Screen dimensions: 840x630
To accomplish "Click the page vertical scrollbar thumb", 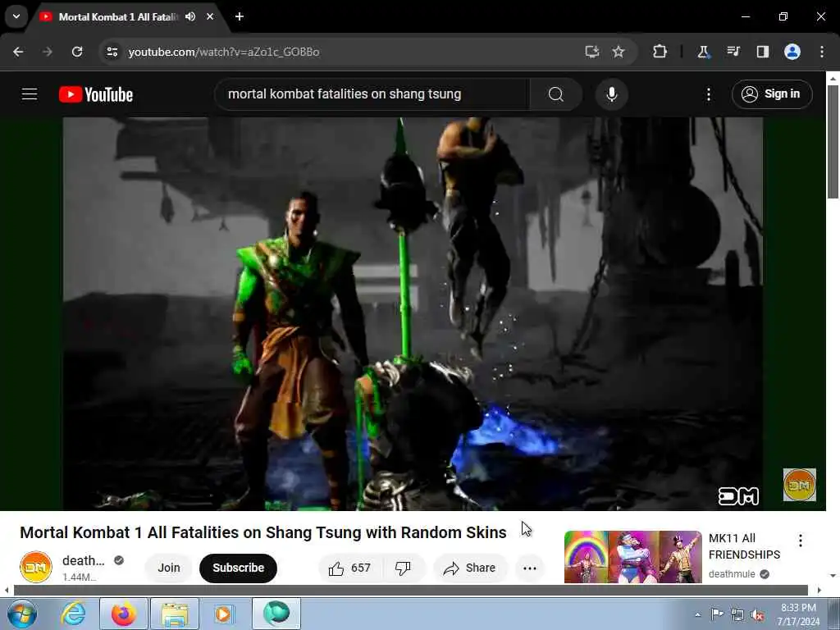I will coord(833,141).
